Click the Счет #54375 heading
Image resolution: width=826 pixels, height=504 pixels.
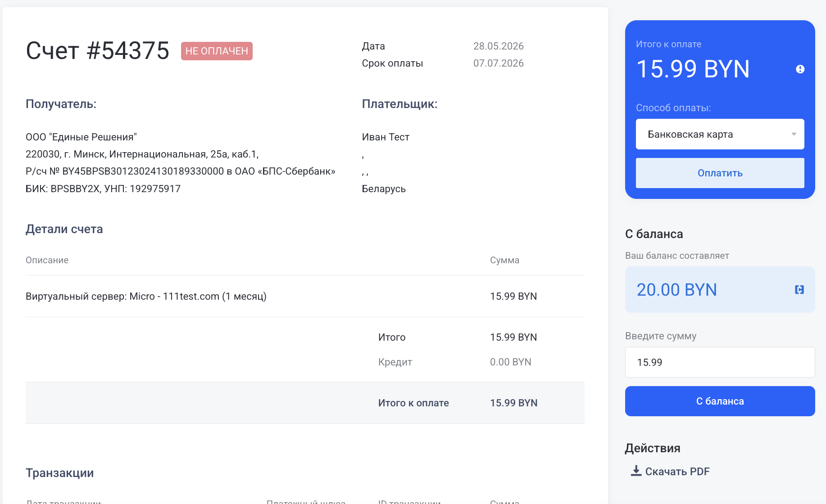click(x=98, y=50)
